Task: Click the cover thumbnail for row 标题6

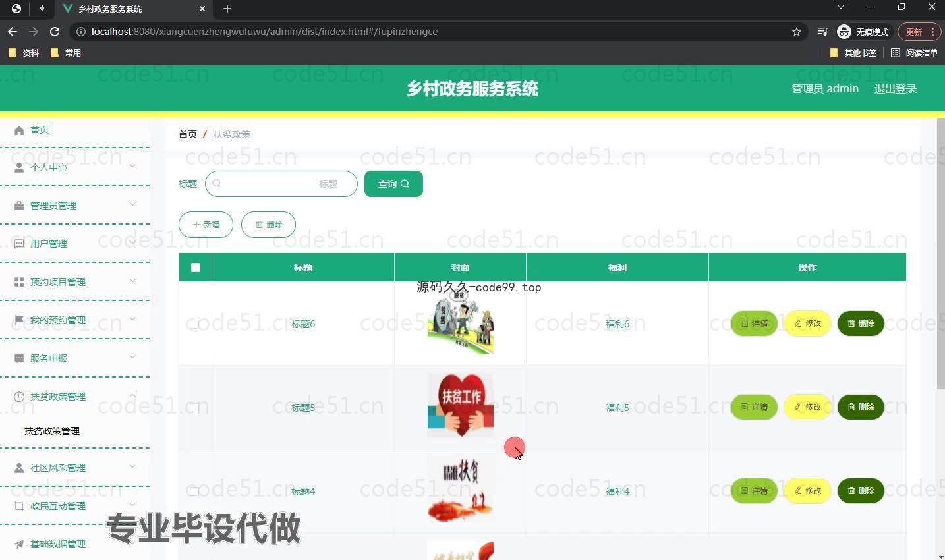Action: coord(460,323)
